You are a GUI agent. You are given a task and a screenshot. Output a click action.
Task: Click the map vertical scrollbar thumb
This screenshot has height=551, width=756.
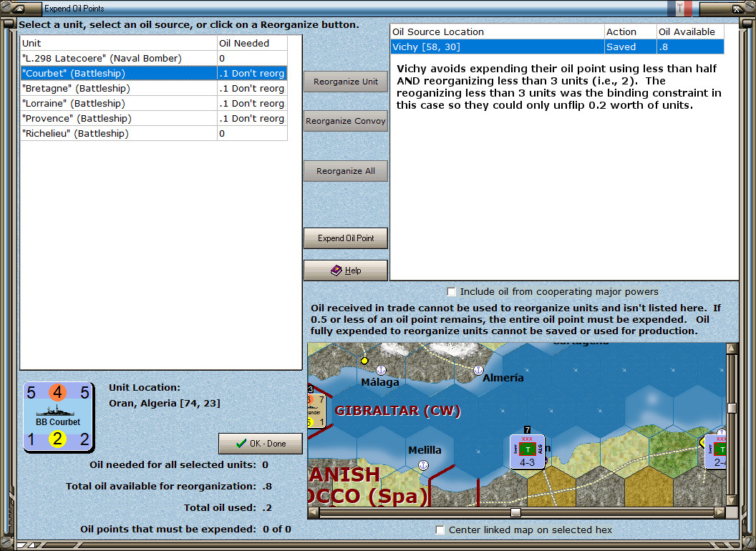coord(732,408)
